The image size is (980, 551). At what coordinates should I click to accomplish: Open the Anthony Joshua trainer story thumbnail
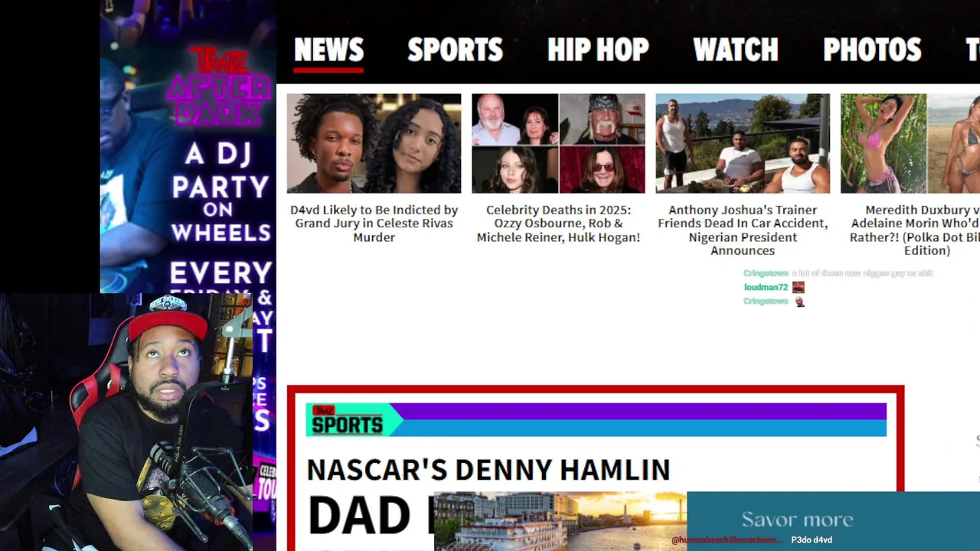click(743, 143)
